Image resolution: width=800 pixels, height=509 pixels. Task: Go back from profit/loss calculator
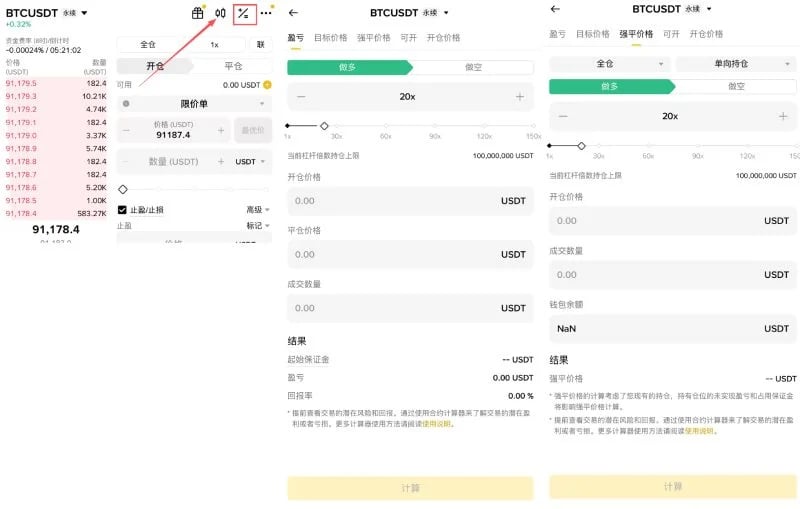tap(293, 13)
